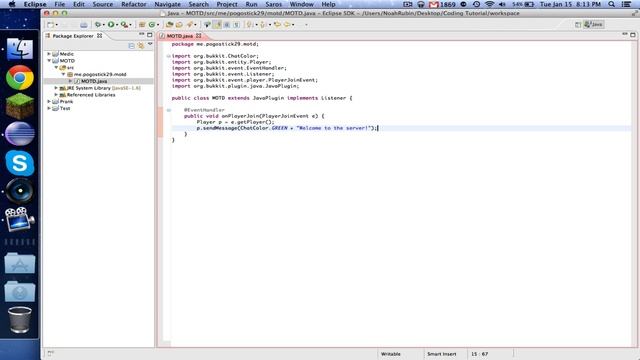Open Skype from the dock

[x=20, y=163]
